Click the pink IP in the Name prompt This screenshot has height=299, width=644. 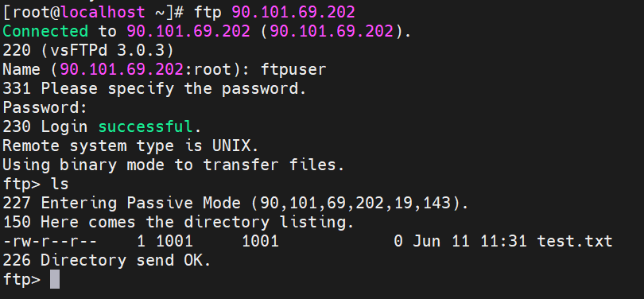point(122,69)
